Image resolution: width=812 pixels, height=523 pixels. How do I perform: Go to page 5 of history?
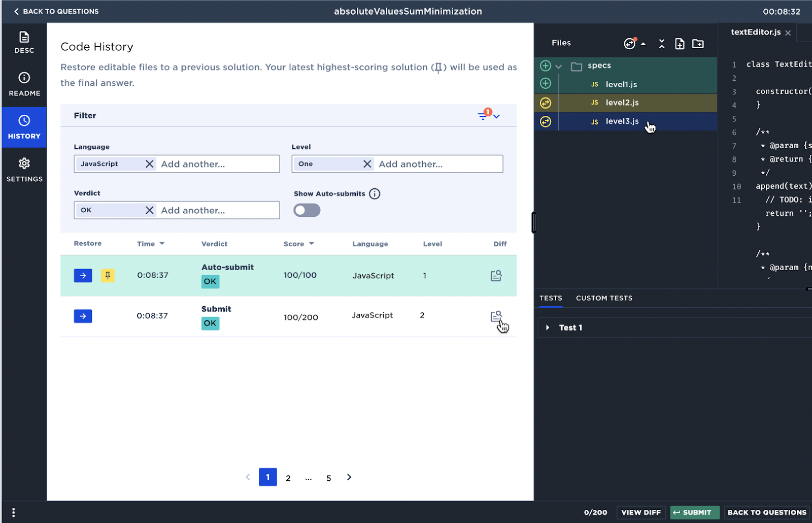329,478
